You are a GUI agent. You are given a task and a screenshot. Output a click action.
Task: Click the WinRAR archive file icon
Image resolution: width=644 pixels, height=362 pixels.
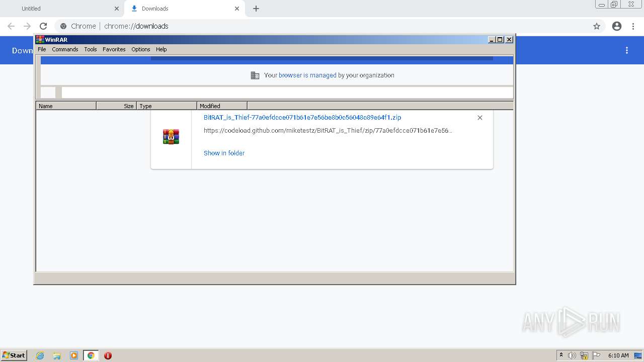(x=171, y=136)
